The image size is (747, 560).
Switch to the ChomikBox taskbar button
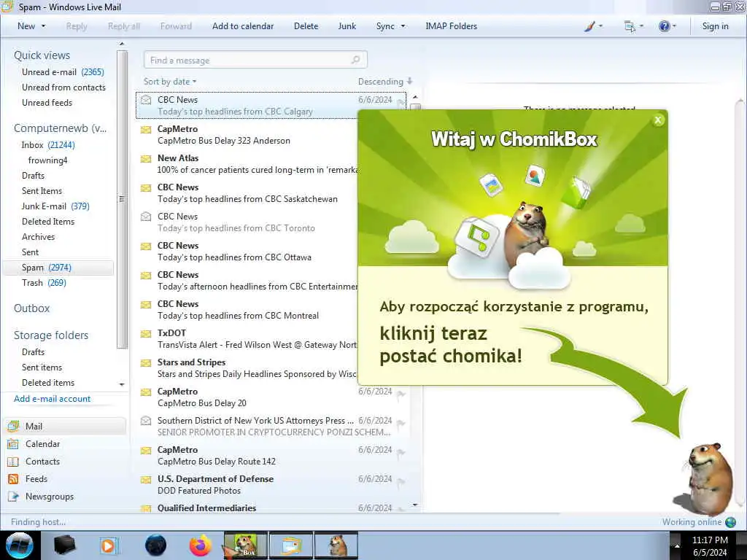pyautogui.click(x=245, y=545)
